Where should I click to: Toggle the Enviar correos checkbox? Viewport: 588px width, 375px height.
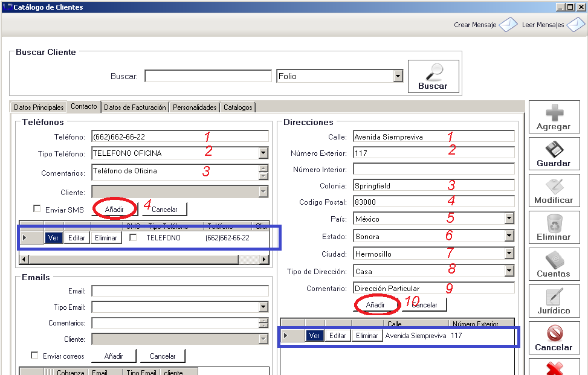tap(34, 354)
